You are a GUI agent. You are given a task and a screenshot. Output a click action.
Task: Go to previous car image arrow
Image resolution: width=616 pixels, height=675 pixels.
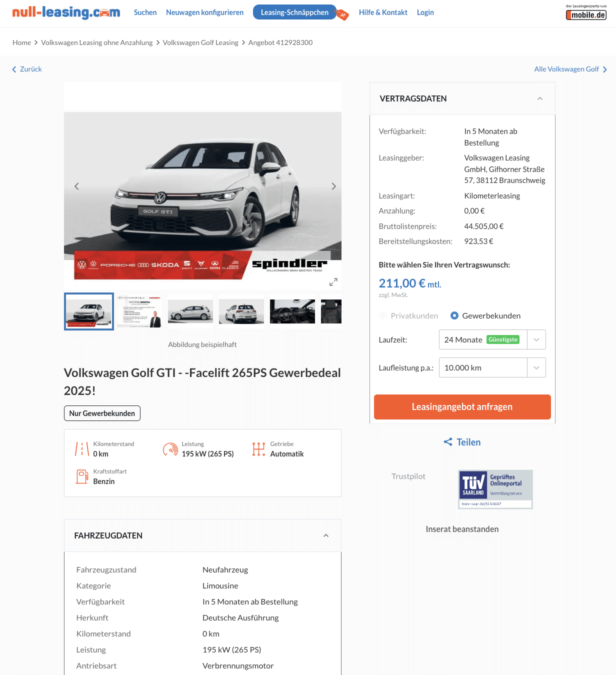(76, 186)
